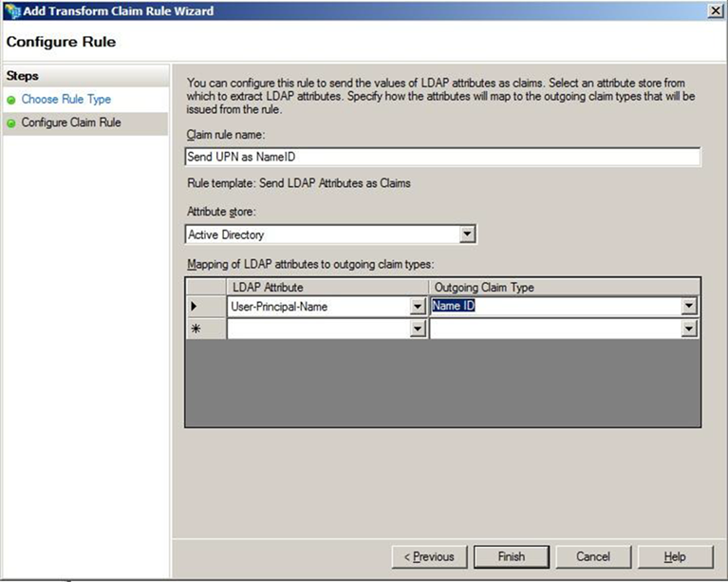Select the new row asterisk header
The image size is (728, 582).
(206, 329)
